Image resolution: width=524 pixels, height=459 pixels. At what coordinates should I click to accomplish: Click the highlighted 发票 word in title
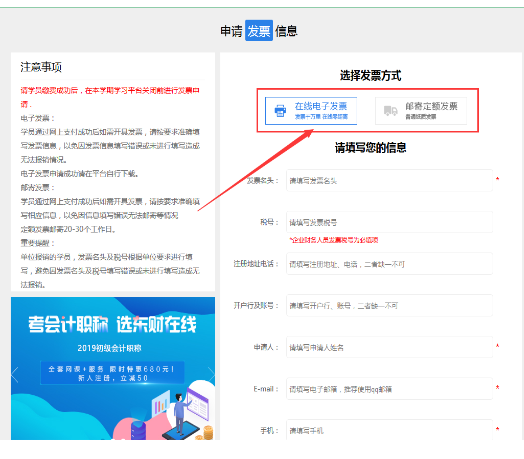259,31
